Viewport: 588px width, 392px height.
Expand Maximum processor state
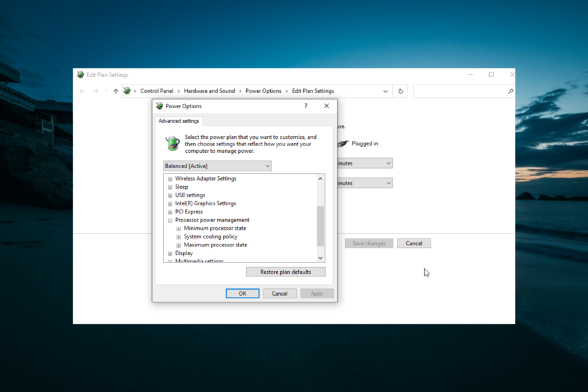179,245
